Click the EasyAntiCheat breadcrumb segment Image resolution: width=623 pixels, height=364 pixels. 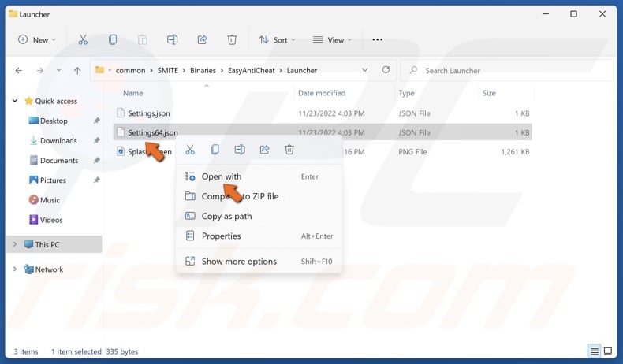tap(251, 70)
